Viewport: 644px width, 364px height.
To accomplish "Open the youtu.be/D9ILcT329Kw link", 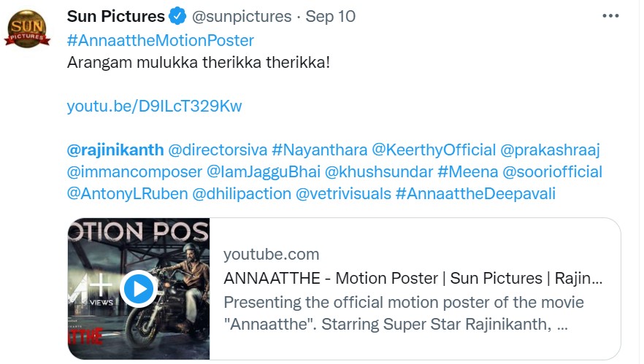I will pos(154,107).
